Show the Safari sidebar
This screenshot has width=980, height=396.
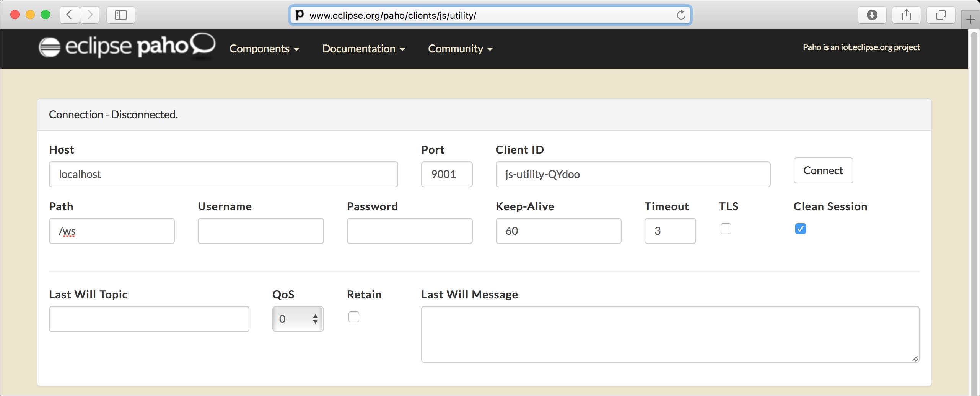click(x=121, y=15)
